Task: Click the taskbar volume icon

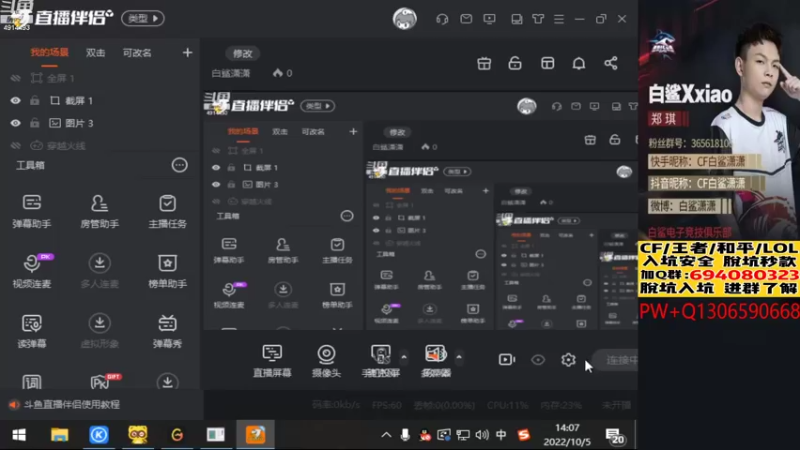Action: 482,435
